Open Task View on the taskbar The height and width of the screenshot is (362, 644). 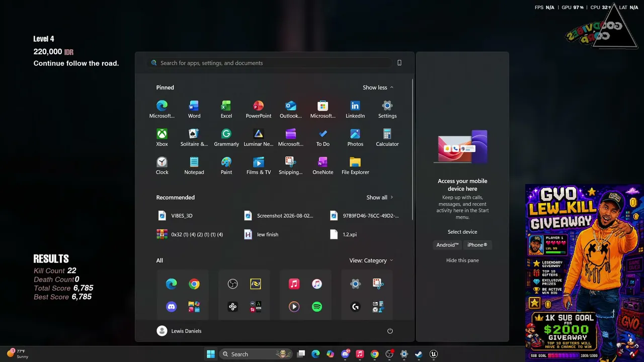[x=301, y=354]
